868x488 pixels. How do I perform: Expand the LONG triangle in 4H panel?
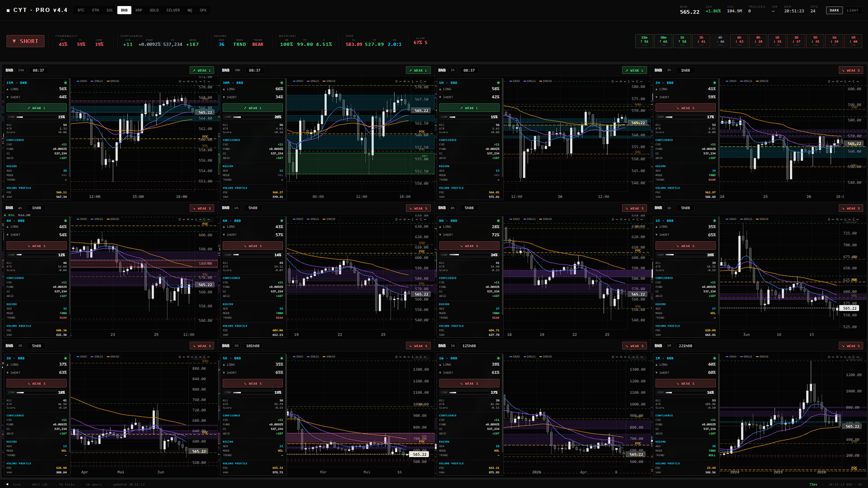point(7,227)
